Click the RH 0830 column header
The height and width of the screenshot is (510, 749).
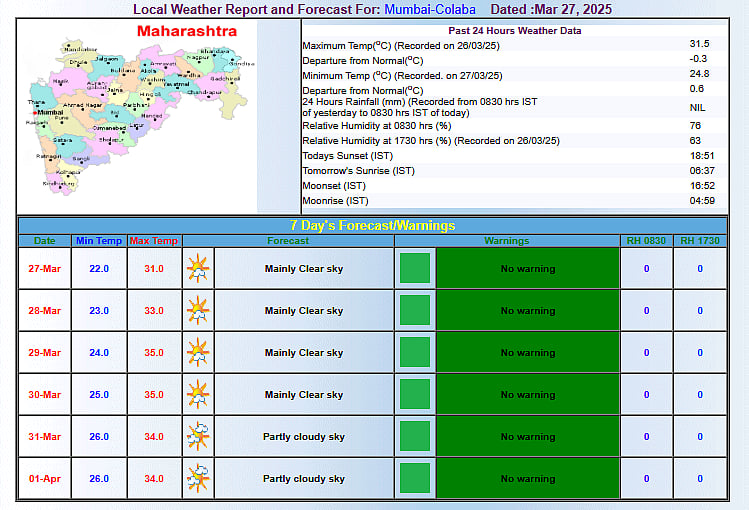[646, 241]
